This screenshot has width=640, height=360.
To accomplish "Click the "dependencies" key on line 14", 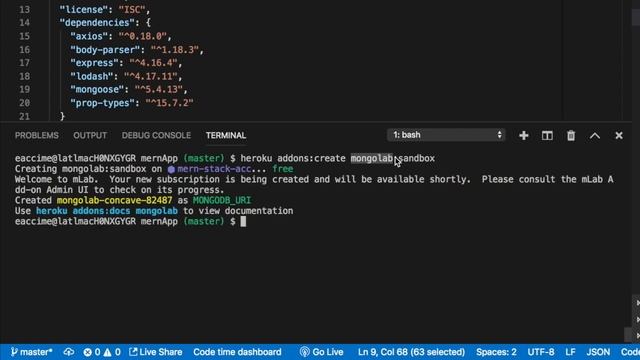I will 97,23.
